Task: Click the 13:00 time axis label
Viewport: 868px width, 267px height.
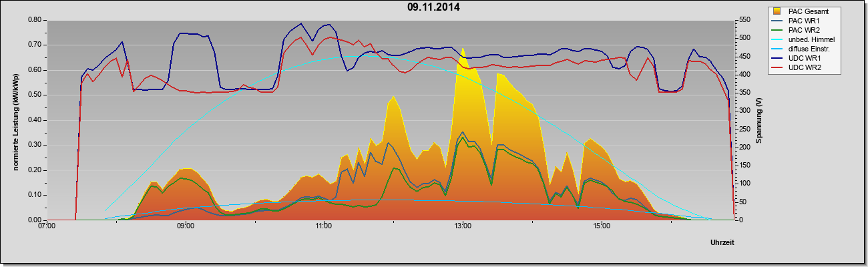Action: (463, 226)
